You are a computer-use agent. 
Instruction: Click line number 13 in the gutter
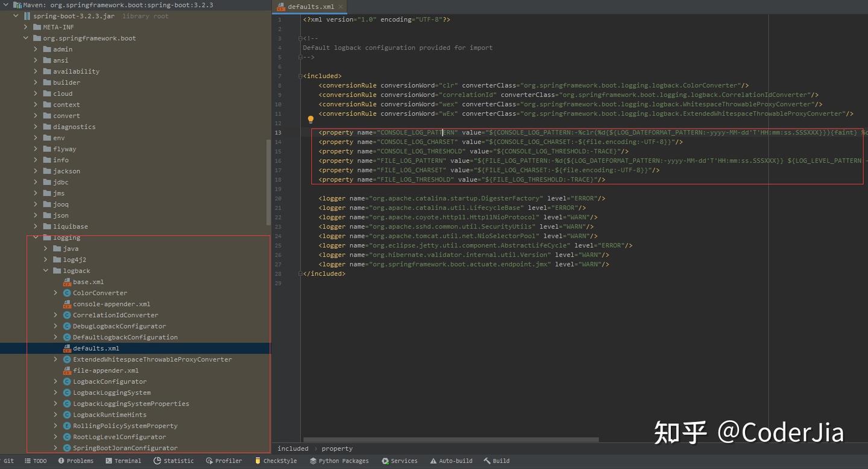click(278, 133)
